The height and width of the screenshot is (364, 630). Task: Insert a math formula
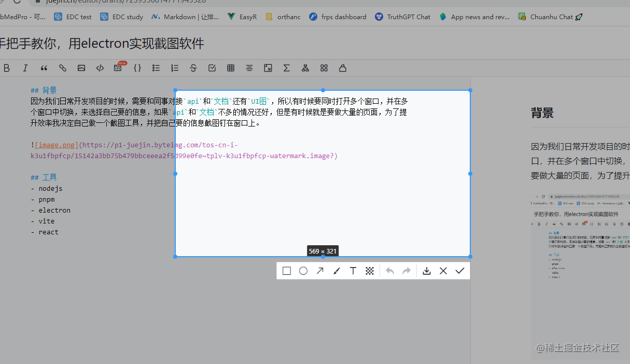(x=286, y=68)
